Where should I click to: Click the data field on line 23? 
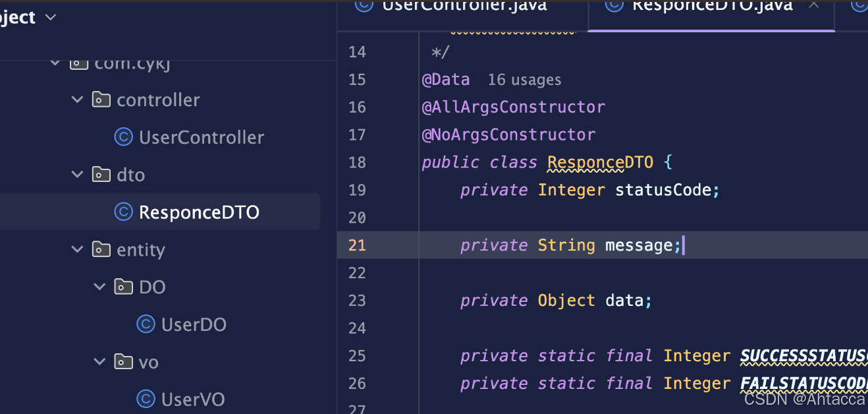point(624,301)
